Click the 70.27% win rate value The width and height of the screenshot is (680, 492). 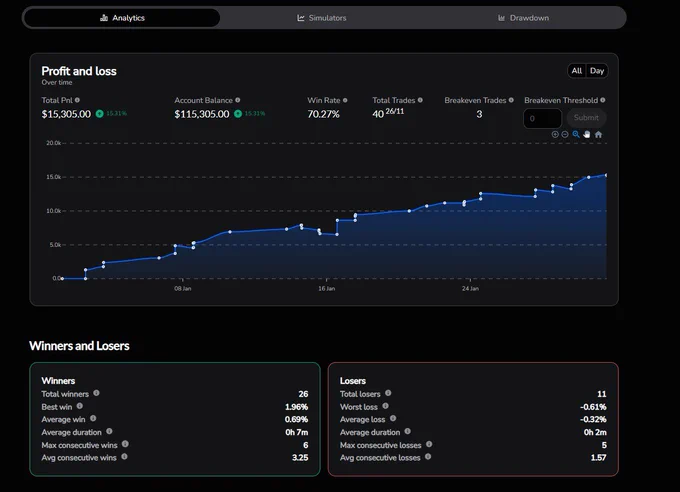[323, 114]
